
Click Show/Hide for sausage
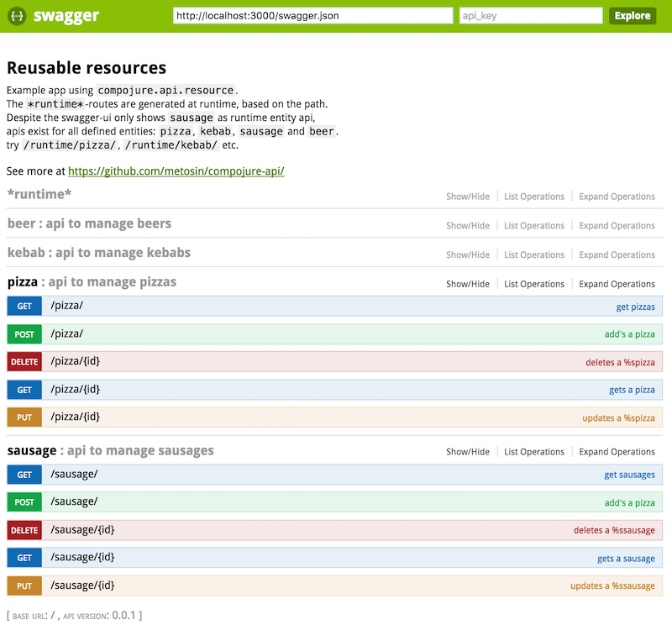[468, 452]
